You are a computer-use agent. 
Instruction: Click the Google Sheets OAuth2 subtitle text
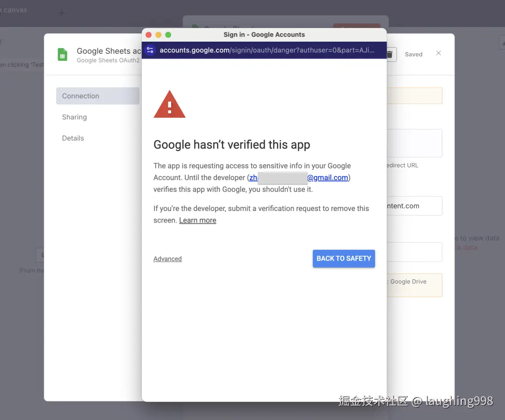[108, 60]
